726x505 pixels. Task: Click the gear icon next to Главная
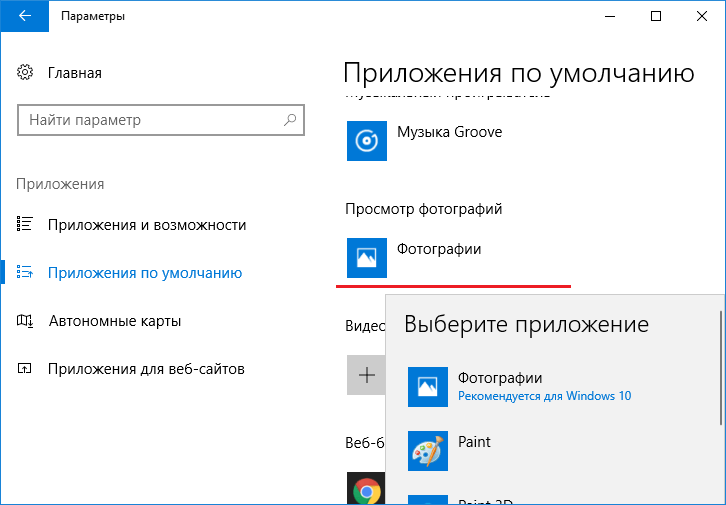(x=25, y=72)
